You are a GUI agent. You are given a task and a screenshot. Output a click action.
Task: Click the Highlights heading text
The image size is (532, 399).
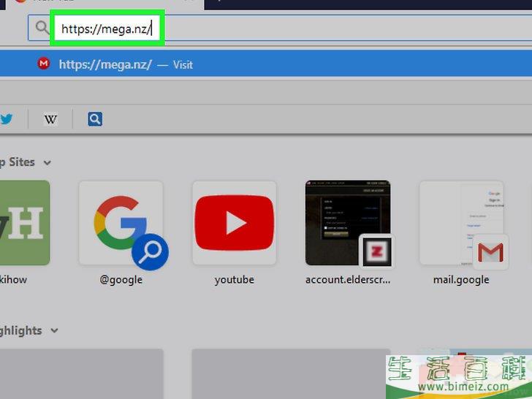pos(20,331)
